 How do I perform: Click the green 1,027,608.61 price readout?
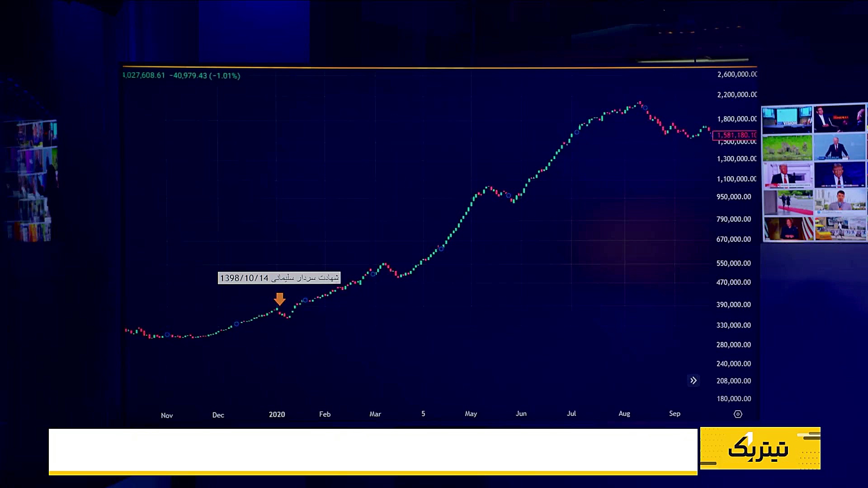(x=144, y=75)
